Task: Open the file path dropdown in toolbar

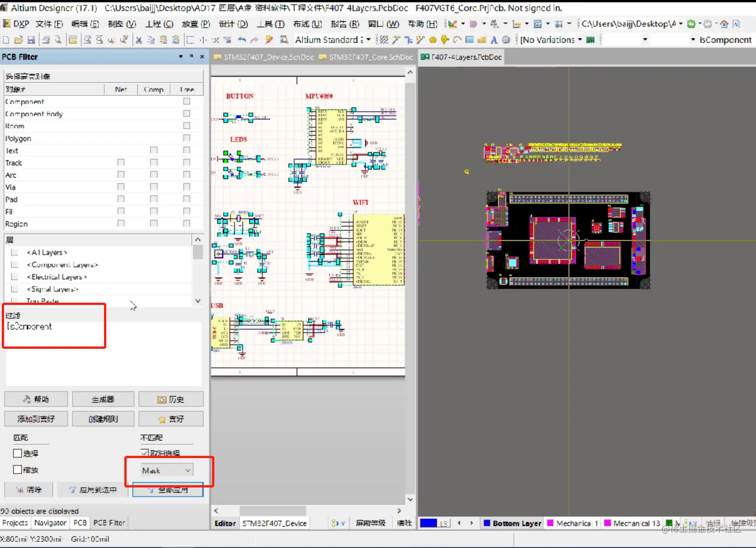Action: (680, 24)
